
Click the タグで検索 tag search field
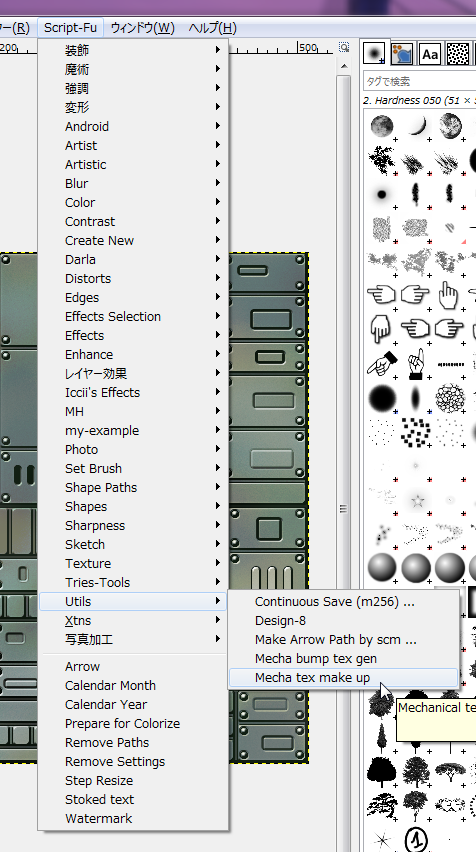click(x=419, y=82)
